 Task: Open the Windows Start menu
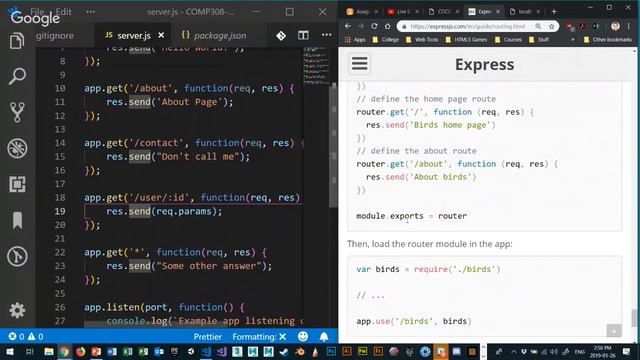(x=10, y=351)
